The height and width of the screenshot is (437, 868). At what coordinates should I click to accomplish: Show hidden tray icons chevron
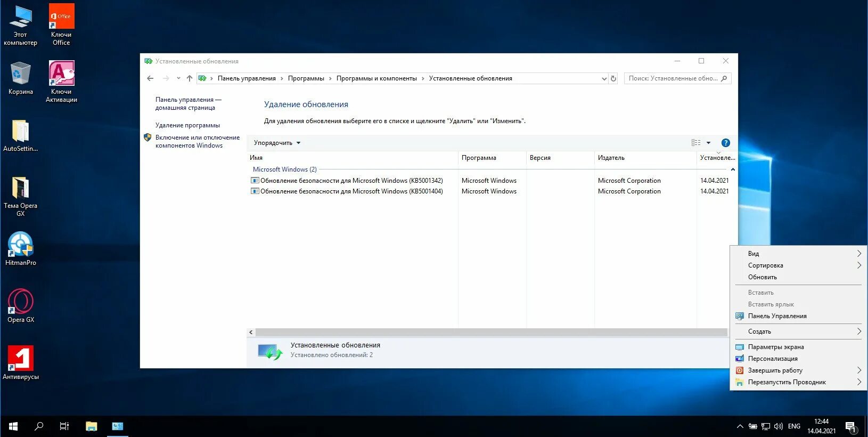(740, 426)
